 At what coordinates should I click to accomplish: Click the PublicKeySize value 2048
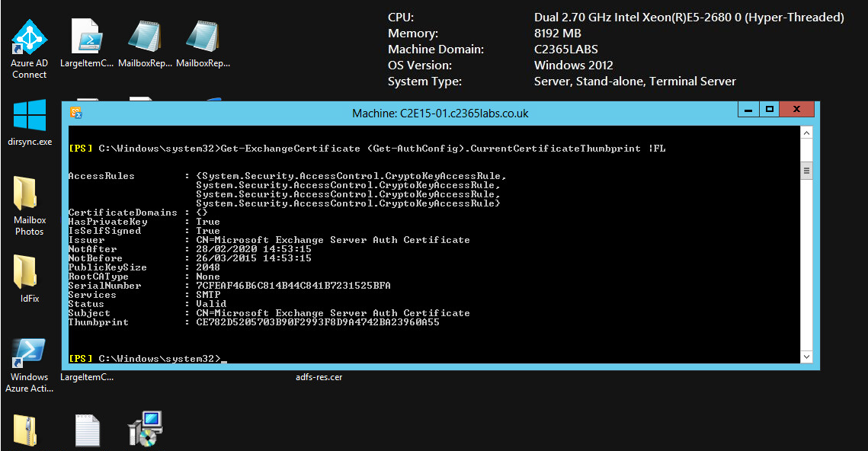pyautogui.click(x=208, y=267)
